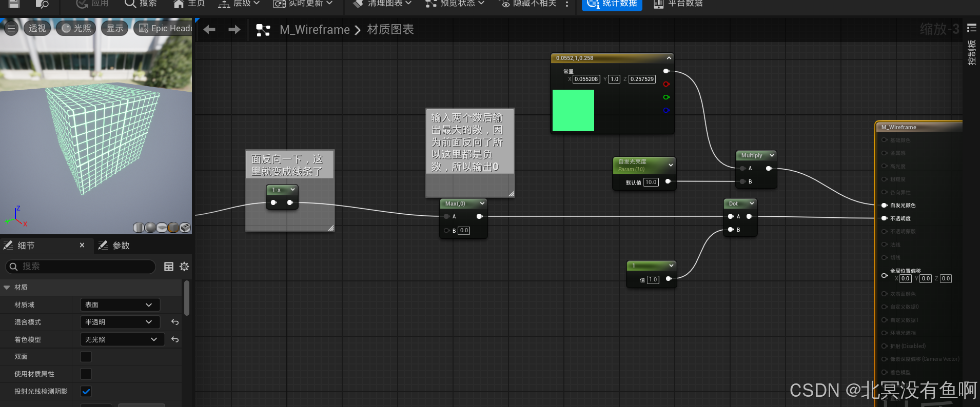The width and height of the screenshot is (980, 407).
Task: Click the 主页 (Home) toolbar button
Action: click(189, 3)
